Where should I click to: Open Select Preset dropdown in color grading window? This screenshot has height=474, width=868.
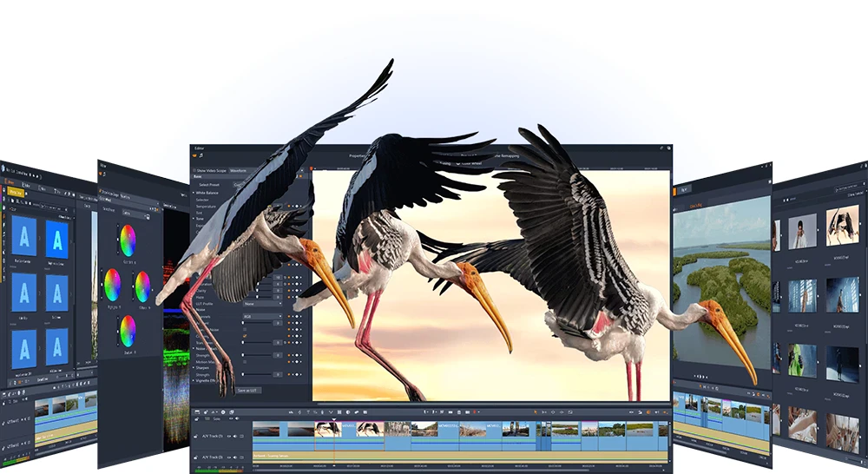pos(135,213)
